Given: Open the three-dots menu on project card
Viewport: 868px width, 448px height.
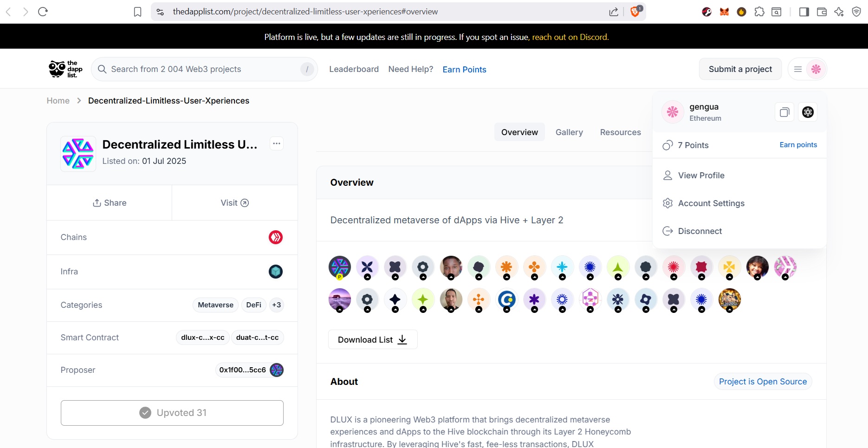Looking at the screenshot, I should click(x=277, y=143).
